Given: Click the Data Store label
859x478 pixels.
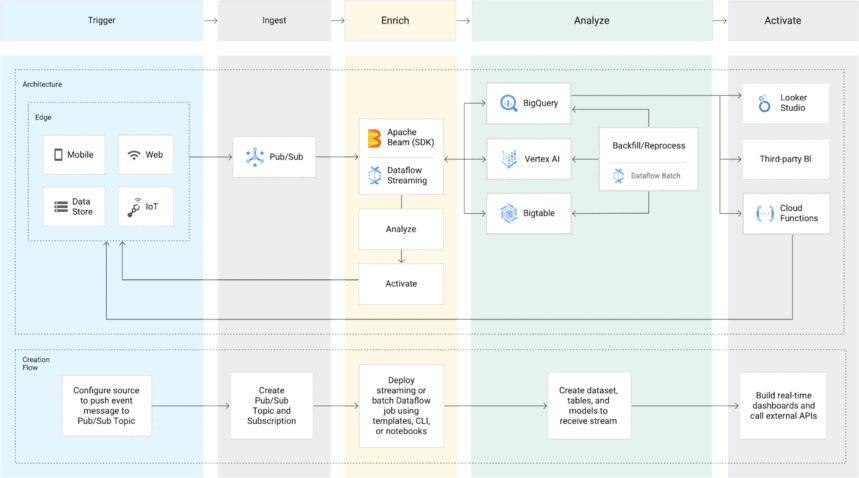Looking at the screenshot, I should (x=82, y=206).
